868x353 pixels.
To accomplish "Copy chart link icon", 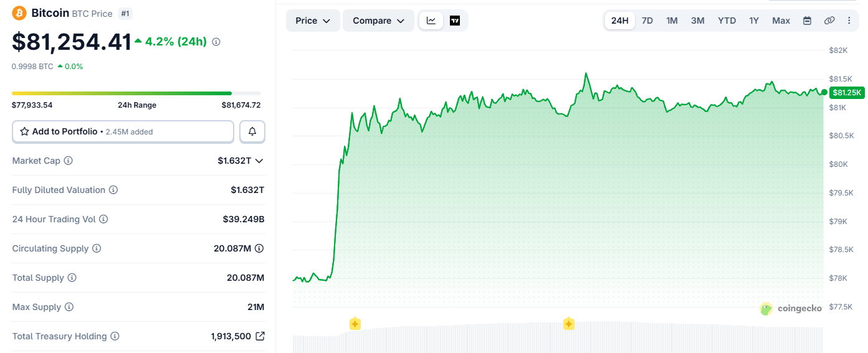I will 829,21.
